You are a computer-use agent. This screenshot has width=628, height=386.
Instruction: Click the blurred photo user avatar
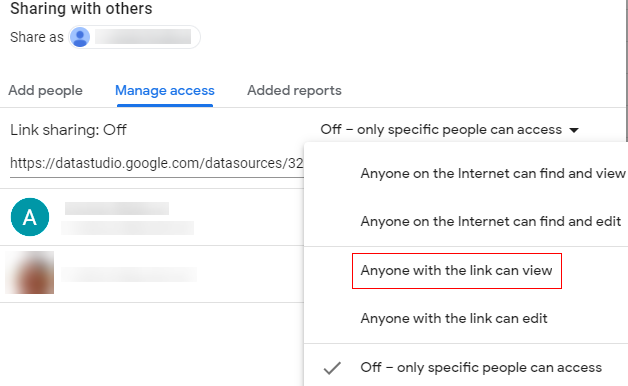pos(30,273)
